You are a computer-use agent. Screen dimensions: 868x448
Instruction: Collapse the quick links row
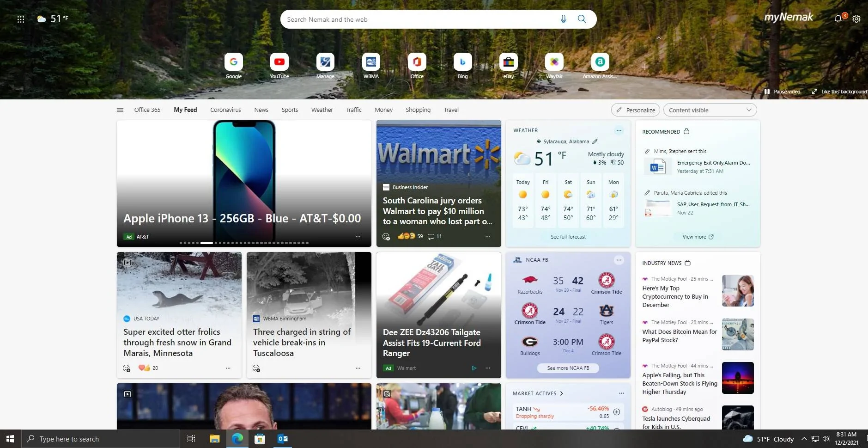[659, 38]
